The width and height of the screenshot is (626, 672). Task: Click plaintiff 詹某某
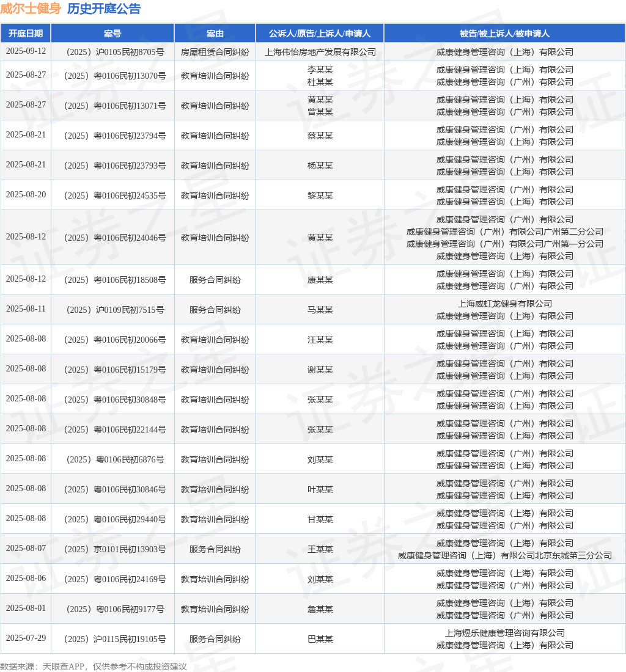(x=320, y=610)
